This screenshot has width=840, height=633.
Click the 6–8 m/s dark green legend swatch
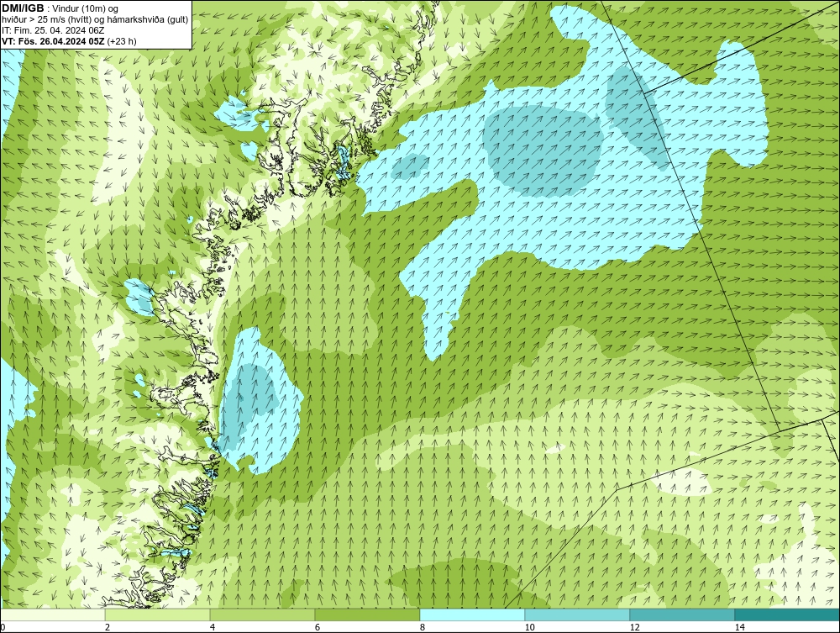coord(368,615)
